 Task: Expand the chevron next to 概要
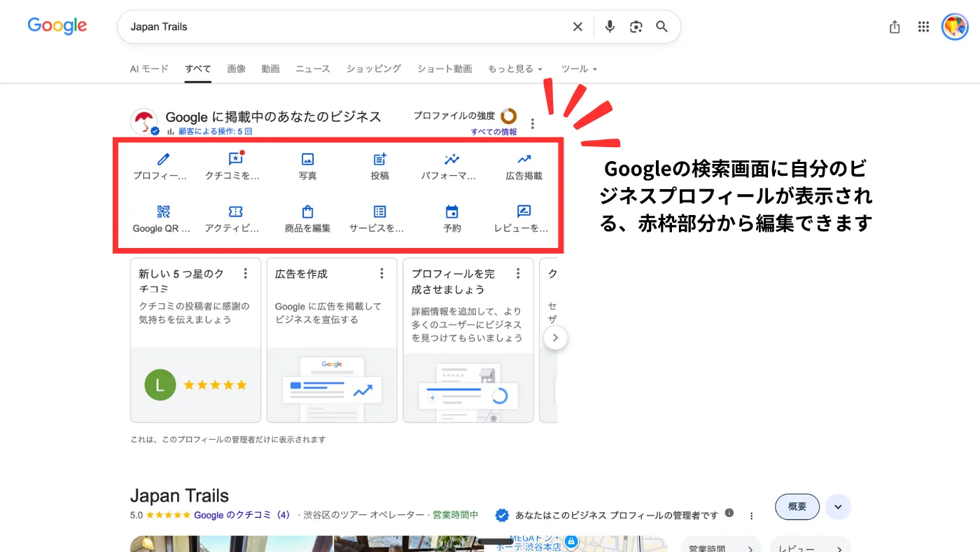tap(838, 506)
